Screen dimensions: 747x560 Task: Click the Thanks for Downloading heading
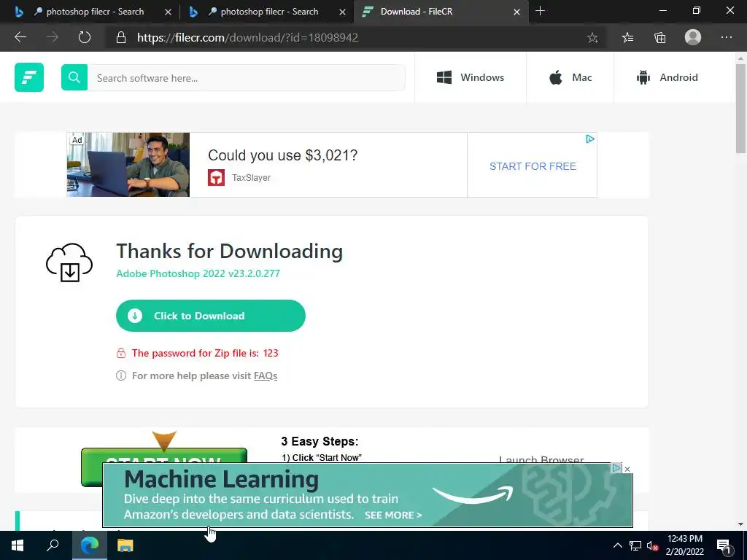[x=230, y=252]
